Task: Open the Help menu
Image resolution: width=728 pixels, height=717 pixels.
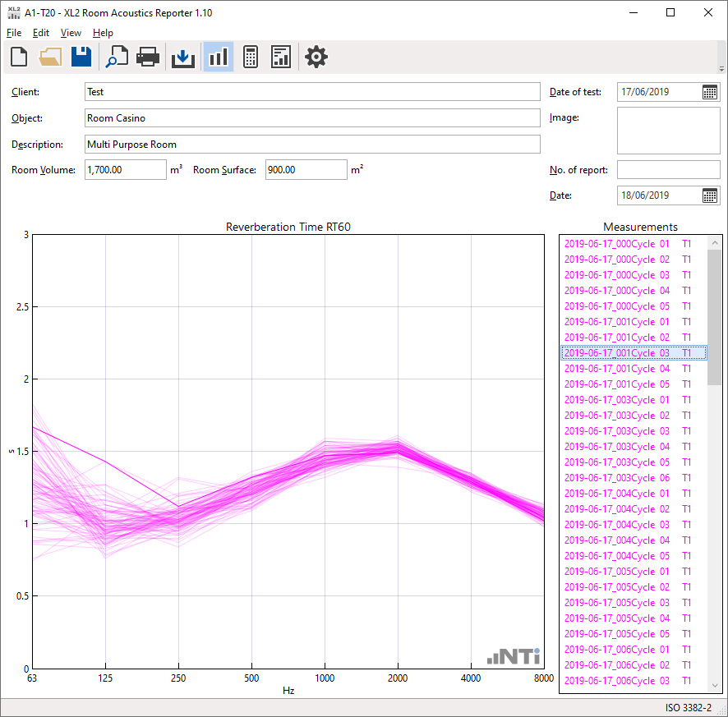Action: pos(103,33)
